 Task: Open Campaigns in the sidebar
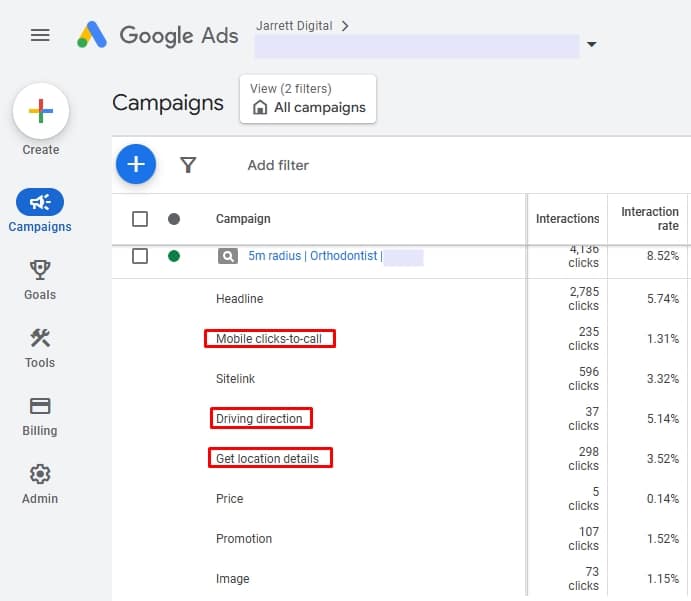[40, 203]
